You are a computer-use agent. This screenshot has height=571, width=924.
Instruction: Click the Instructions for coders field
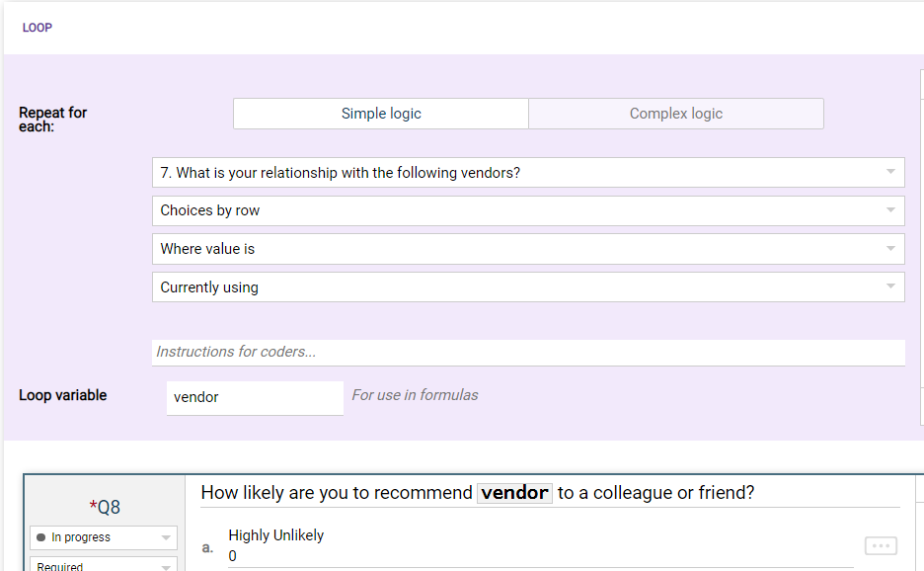point(528,352)
